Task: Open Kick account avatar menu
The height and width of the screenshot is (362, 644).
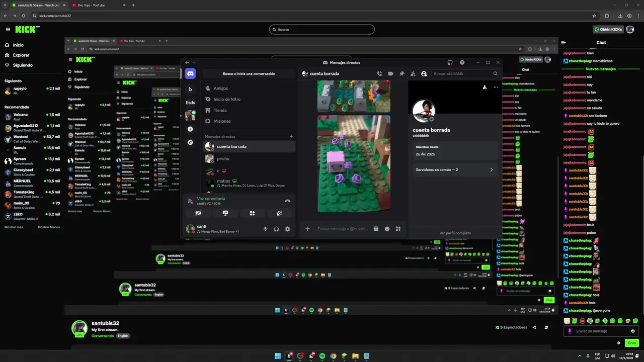Action: [631, 29]
